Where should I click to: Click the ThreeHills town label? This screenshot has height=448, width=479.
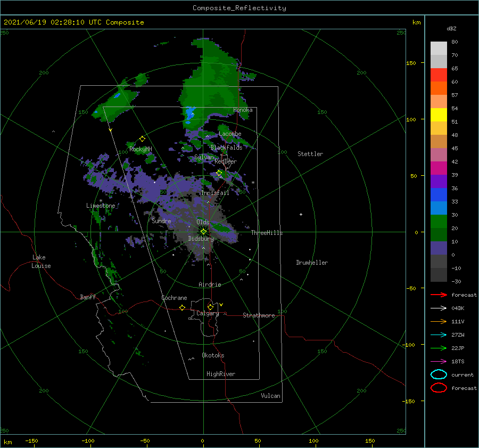click(267, 233)
